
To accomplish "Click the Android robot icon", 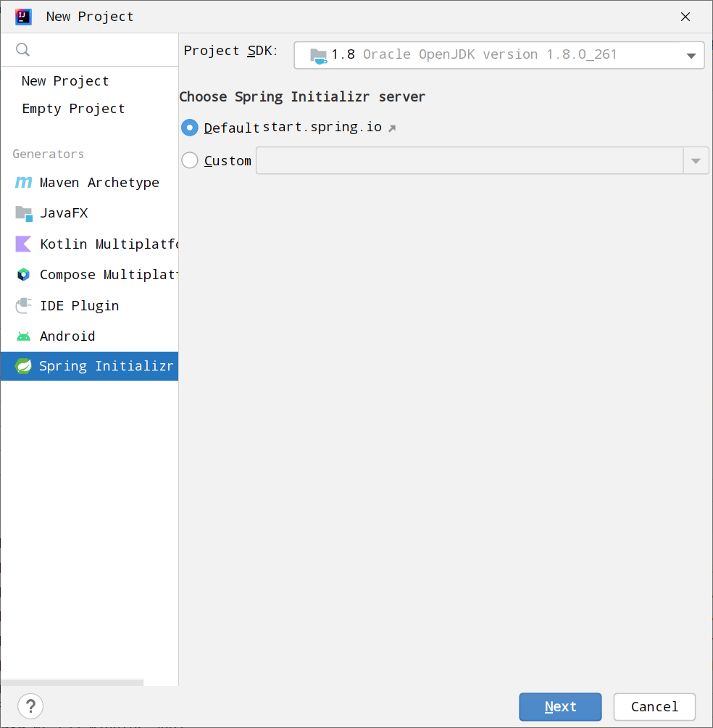I will pyautogui.click(x=23, y=336).
